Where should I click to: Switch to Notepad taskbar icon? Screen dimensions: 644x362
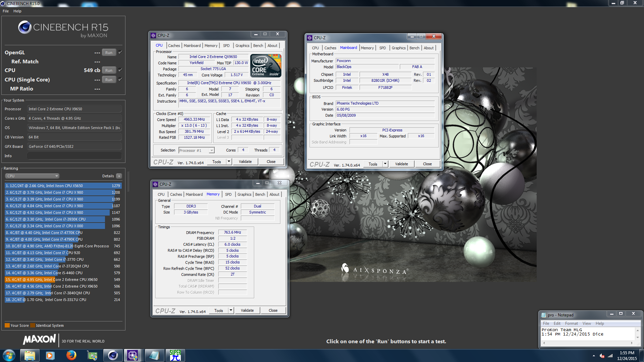(x=154, y=355)
